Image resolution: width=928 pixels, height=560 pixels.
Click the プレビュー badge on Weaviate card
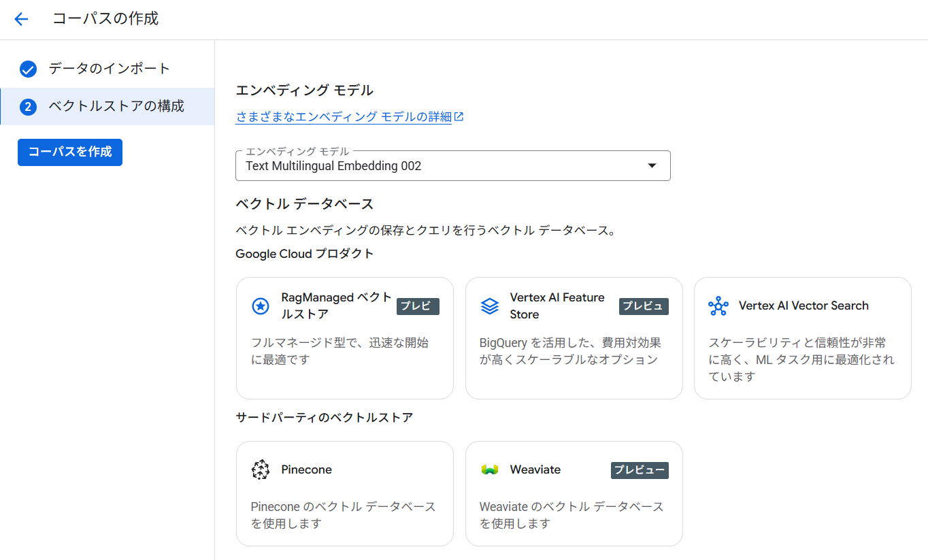639,470
